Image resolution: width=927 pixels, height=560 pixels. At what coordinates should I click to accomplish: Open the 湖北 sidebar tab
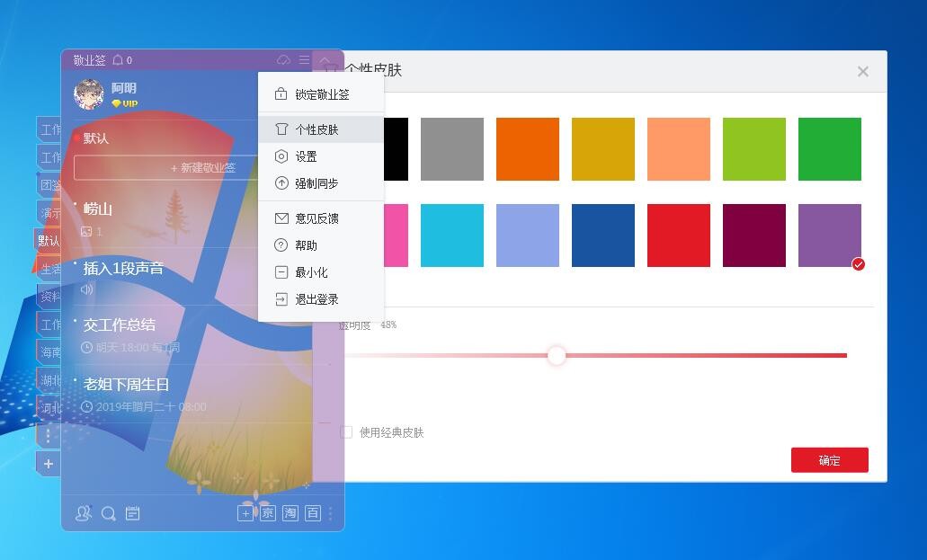pyautogui.click(x=49, y=380)
